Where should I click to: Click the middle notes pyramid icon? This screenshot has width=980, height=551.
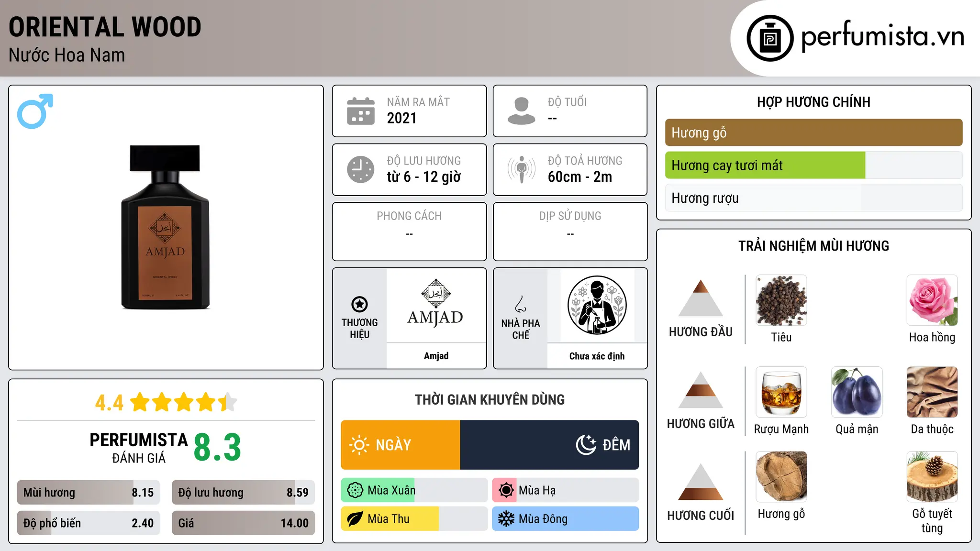point(701,390)
